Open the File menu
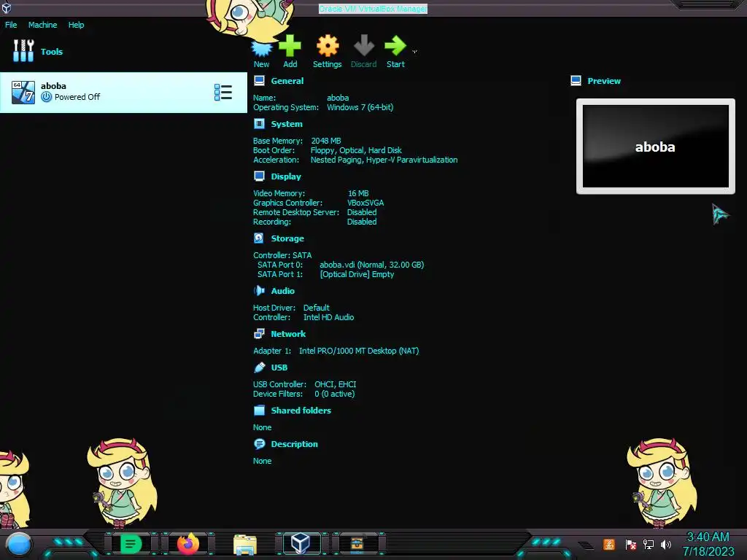This screenshot has width=747, height=560. pyautogui.click(x=11, y=25)
